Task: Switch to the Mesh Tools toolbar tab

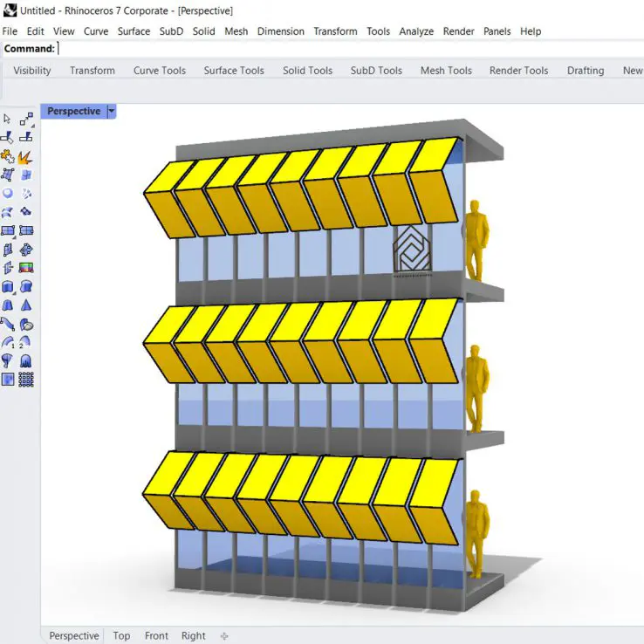Action: click(x=446, y=71)
